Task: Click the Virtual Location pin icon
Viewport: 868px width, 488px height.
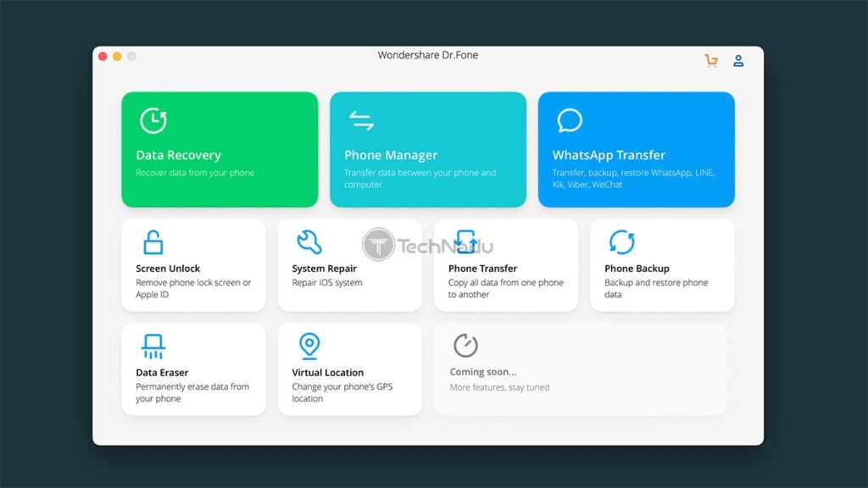Action: tap(309, 347)
